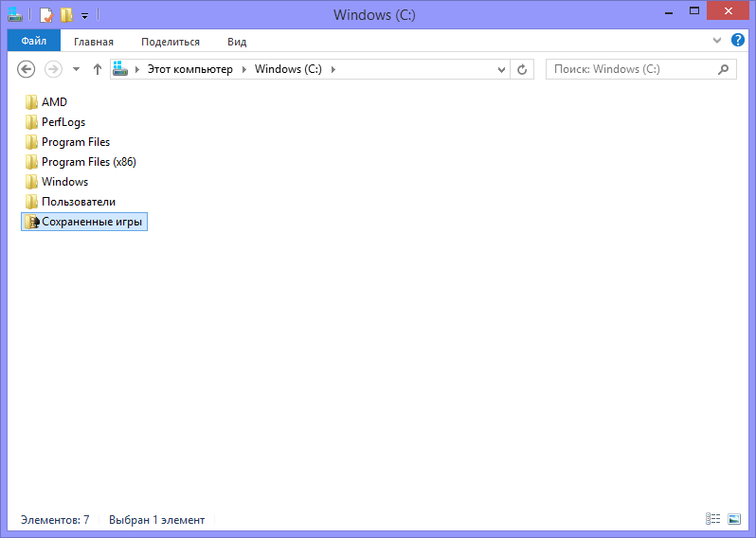756x538 pixels.
Task: Go up one folder level
Action: (98, 69)
